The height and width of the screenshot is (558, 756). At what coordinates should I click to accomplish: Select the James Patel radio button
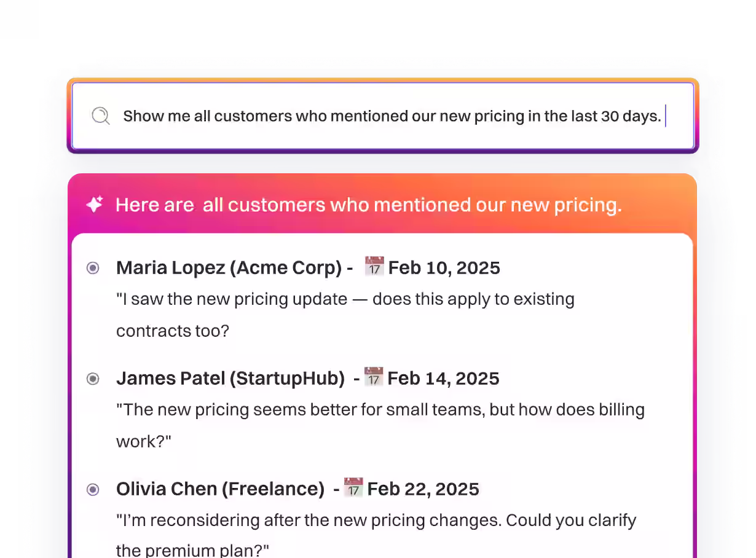point(93,379)
